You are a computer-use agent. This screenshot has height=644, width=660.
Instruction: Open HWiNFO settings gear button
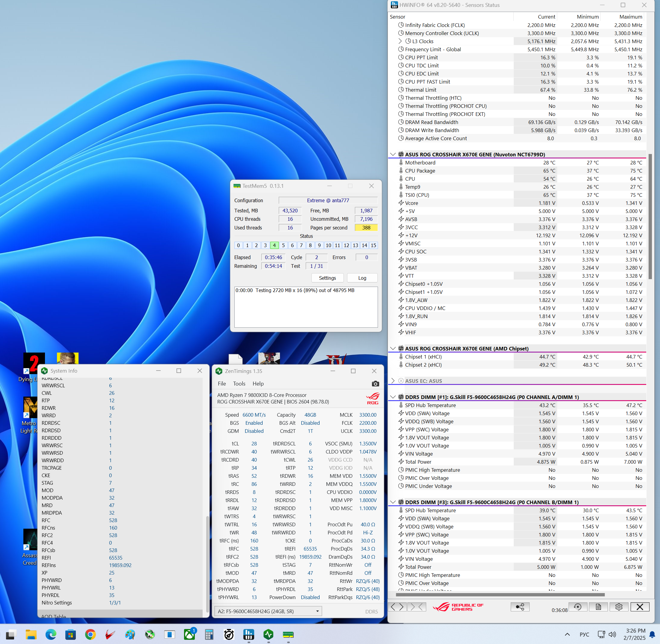[x=619, y=607]
